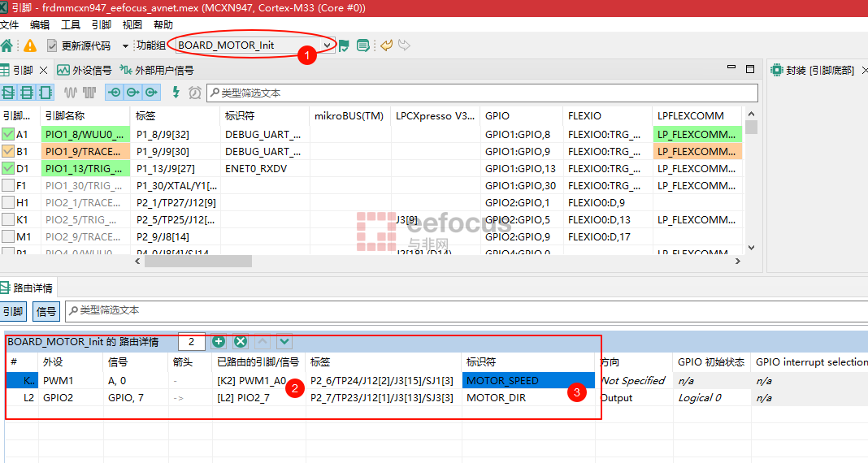
Task: Click the LPFLEXCOMM column header
Action: click(x=697, y=115)
